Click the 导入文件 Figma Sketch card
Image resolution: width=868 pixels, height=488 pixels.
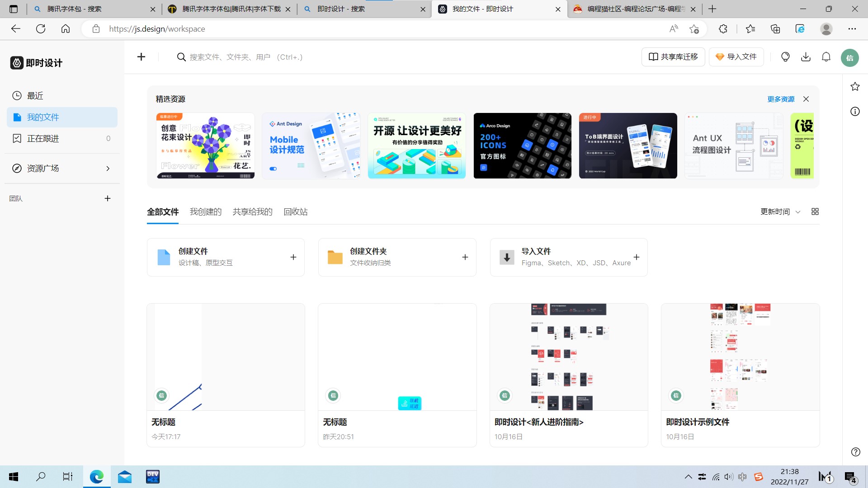(x=569, y=257)
